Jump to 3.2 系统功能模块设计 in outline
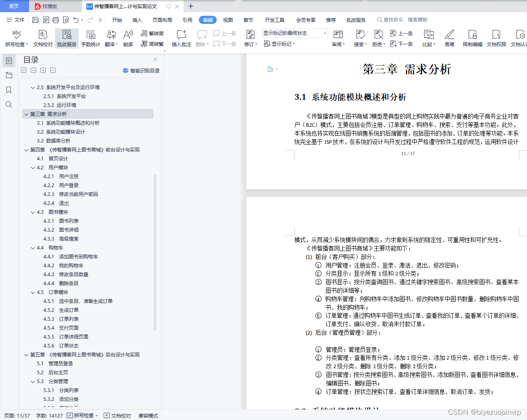 [61, 132]
